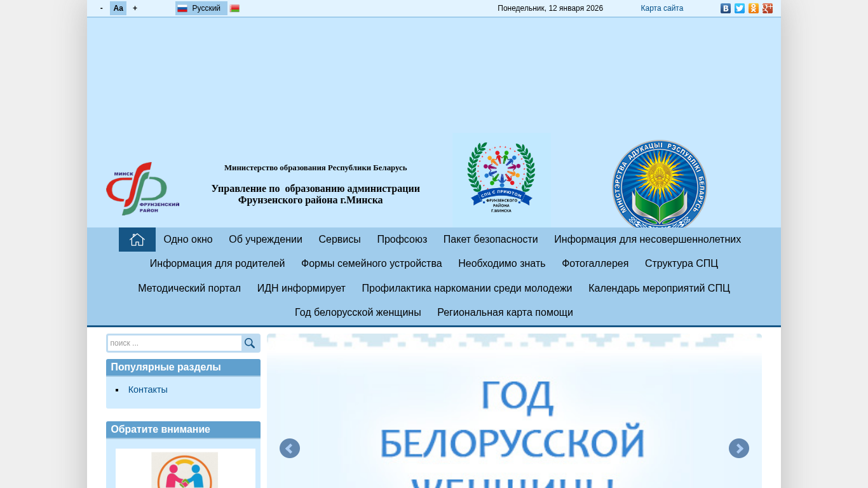Open the Одно окно menu
This screenshot has height=488, width=868.
[x=188, y=240]
